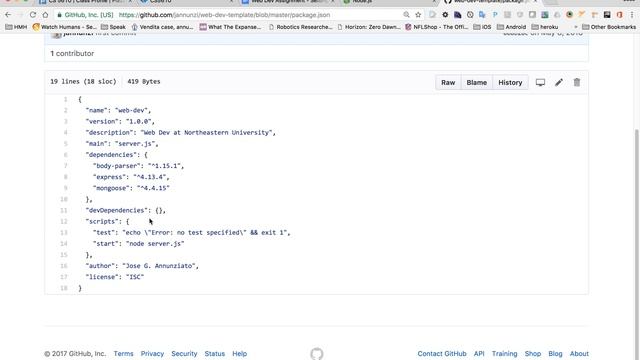The height and width of the screenshot is (360, 640).
Task: Click the black gear extension icon
Action: point(445,15)
